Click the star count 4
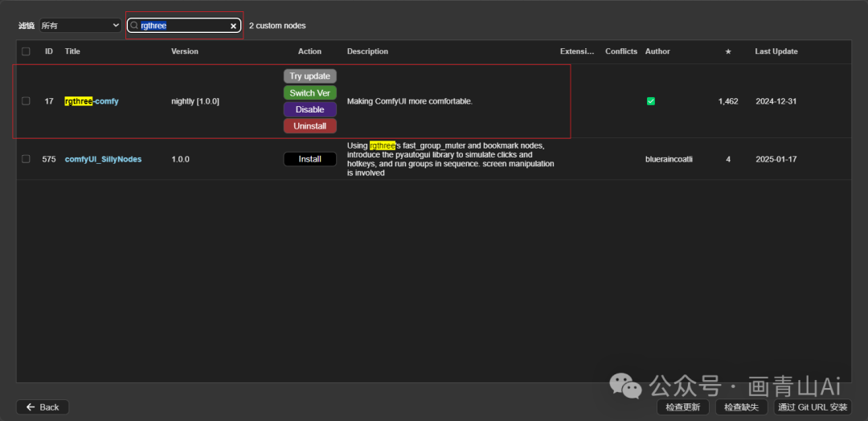This screenshot has height=421, width=868. tap(728, 159)
